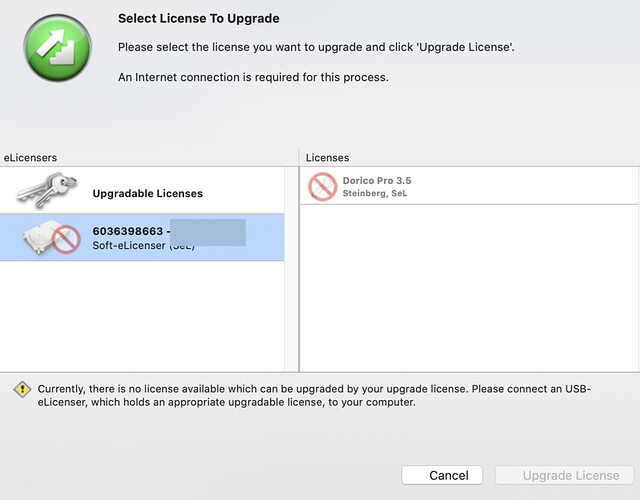Select the Upgradable Licenses row
This screenshot has width=640, height=500.
click(x=142, y=190)
